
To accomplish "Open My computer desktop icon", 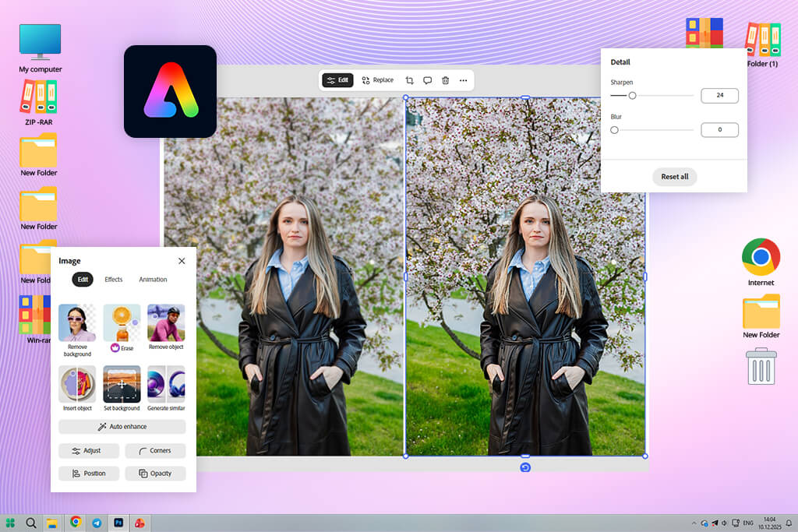I will [41, 48].
